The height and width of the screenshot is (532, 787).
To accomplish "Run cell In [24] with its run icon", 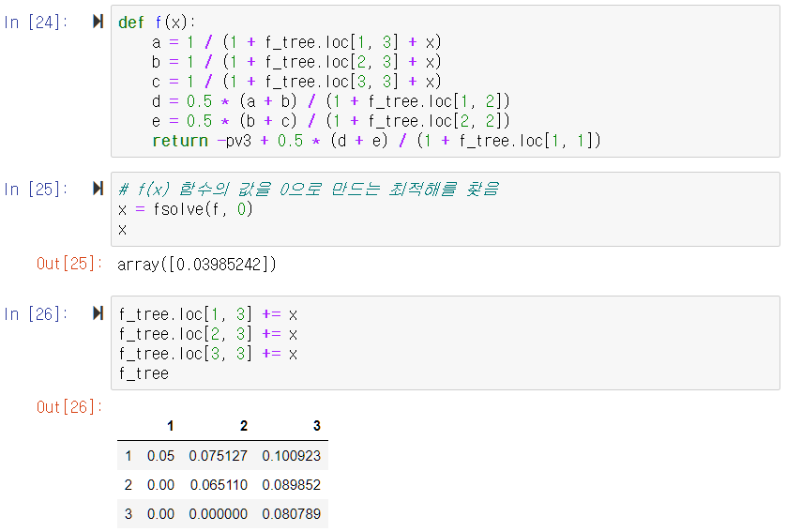I will tap(98, 21).
